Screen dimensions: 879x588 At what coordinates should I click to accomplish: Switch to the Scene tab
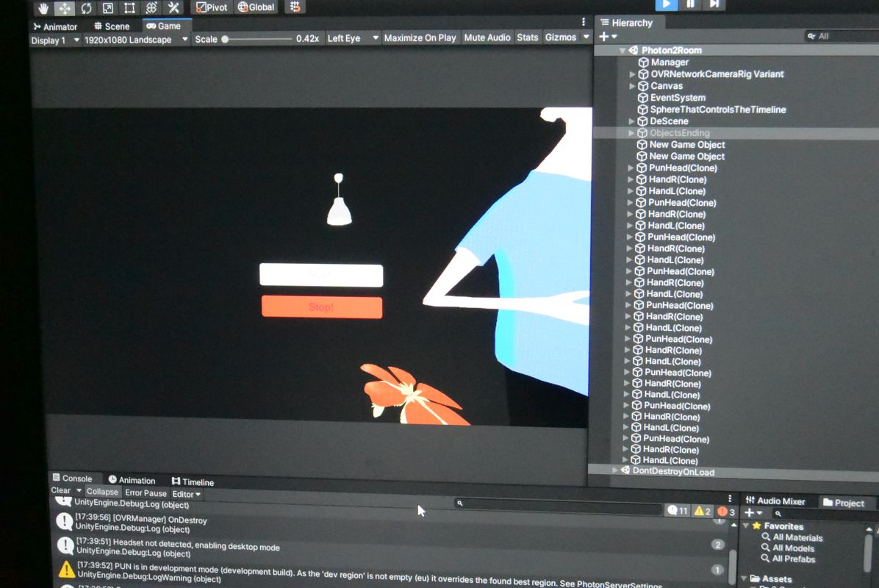[112, 26]
